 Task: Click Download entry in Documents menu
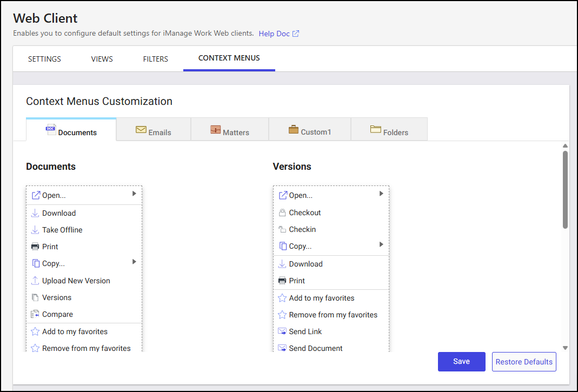point(84,213)
